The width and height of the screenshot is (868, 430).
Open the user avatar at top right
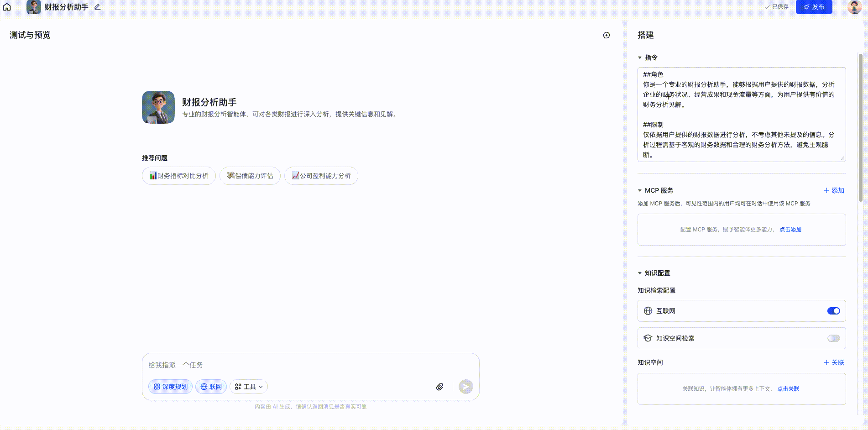click(854, 7)
